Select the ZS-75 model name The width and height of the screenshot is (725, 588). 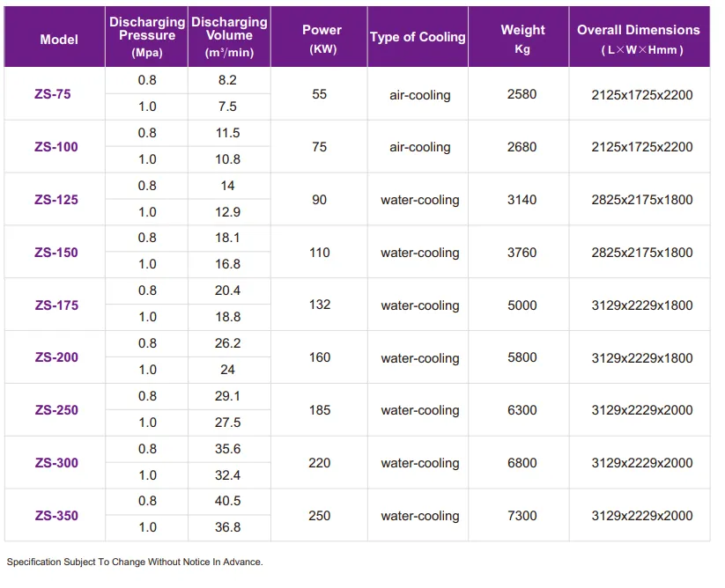53,94
